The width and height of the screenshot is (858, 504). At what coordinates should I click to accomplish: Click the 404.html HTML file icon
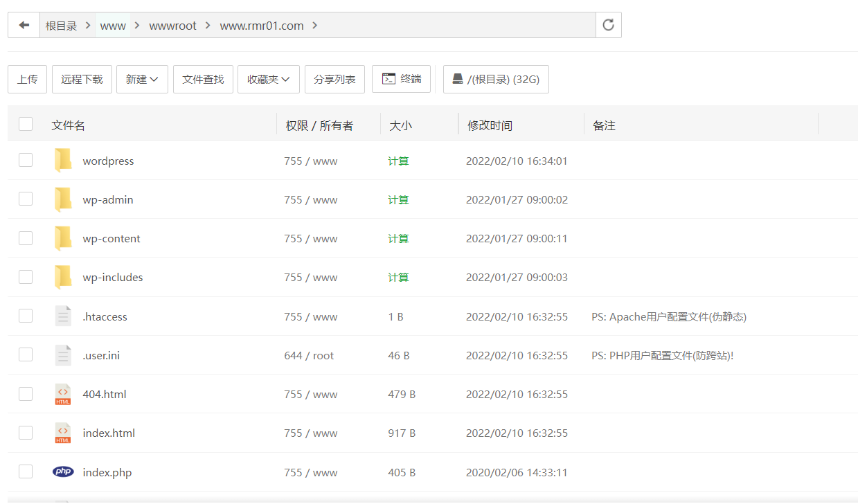[x=63, y=395]
